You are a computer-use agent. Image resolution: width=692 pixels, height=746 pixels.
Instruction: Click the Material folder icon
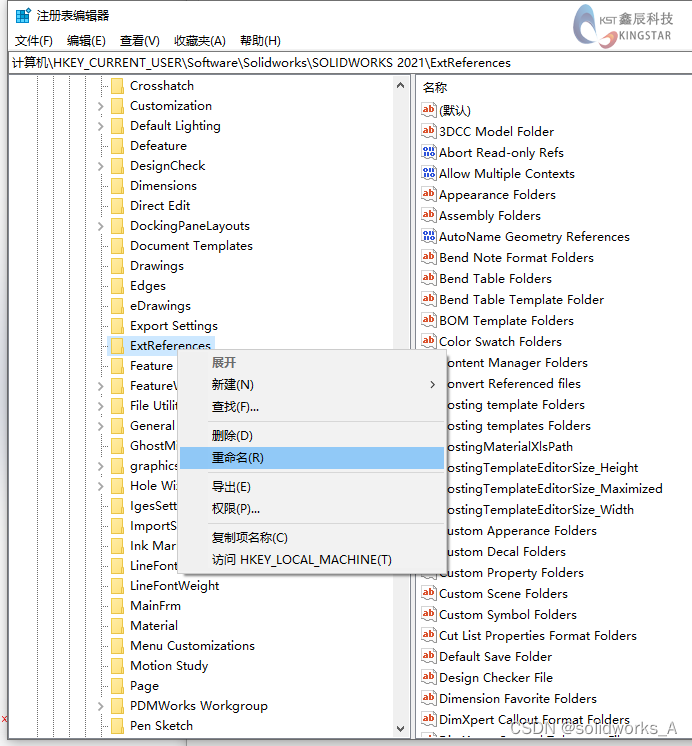[x=117, y=626]
